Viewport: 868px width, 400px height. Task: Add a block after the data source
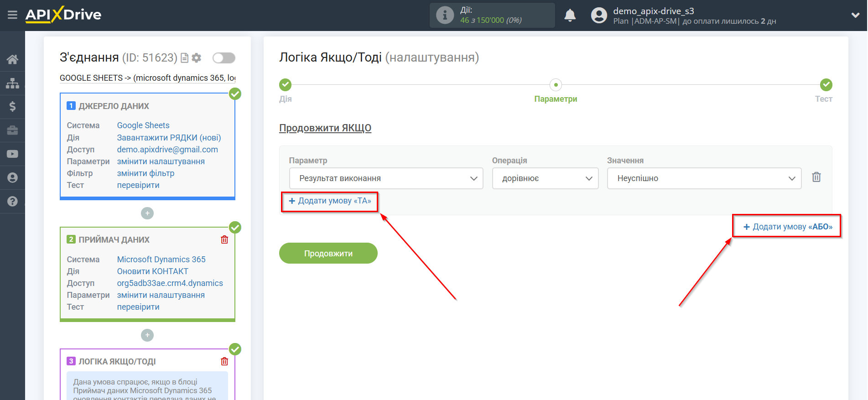click(147, 213)
